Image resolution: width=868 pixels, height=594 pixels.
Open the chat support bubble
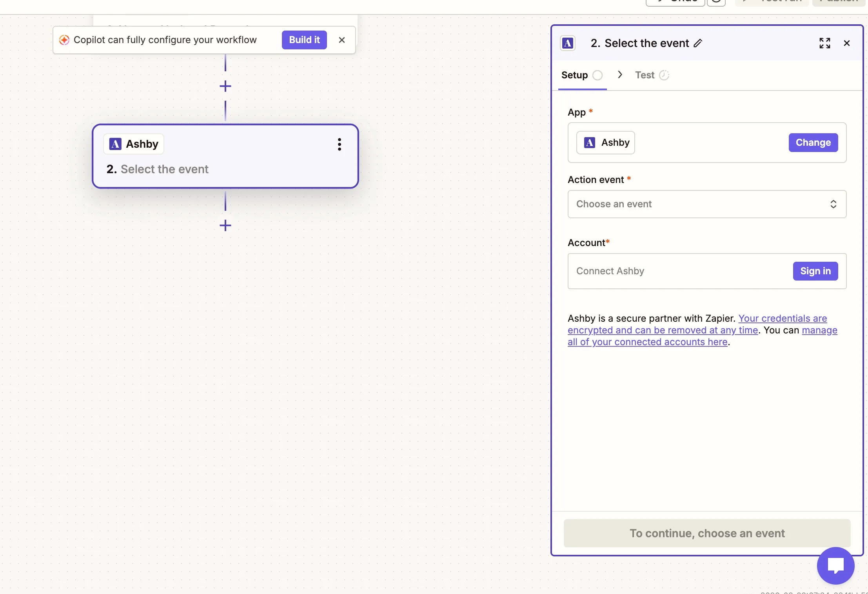[x=835, y=565]
